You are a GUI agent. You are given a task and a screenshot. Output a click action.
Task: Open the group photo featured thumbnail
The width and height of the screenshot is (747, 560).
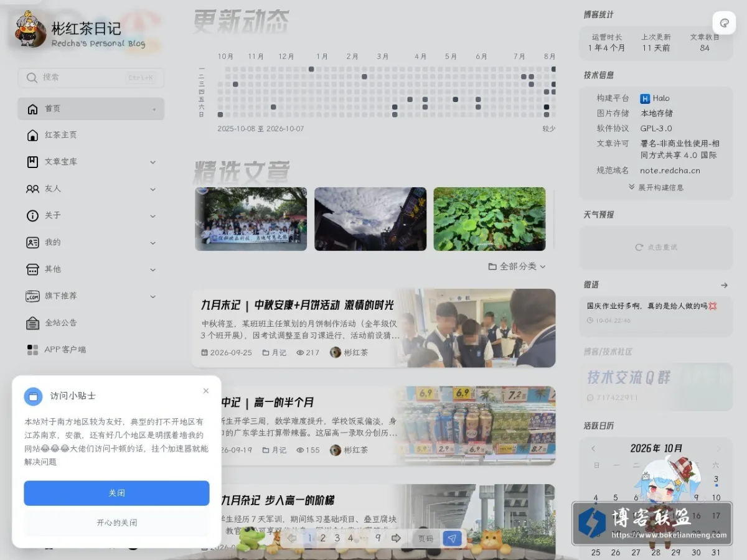pos(251,219)
